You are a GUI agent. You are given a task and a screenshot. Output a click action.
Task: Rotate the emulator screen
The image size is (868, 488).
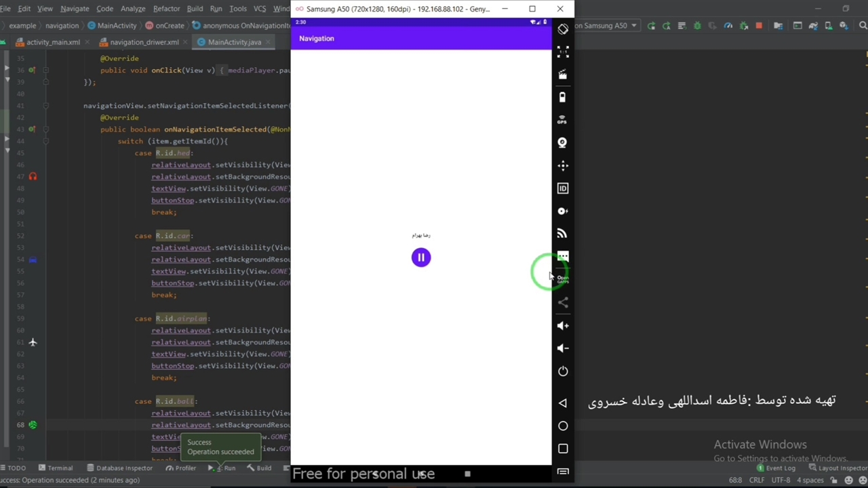pyautogui.click(x=563, y=29)
